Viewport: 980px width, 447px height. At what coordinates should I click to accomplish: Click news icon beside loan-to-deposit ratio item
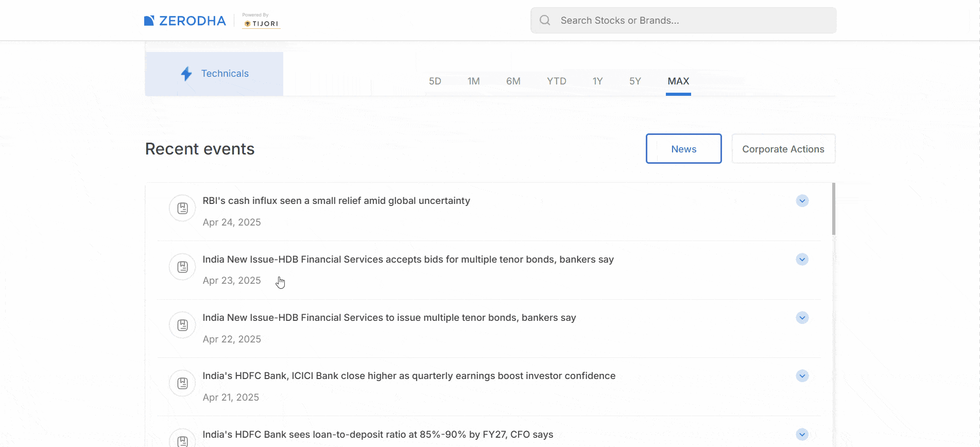click(x=182, y=439)
